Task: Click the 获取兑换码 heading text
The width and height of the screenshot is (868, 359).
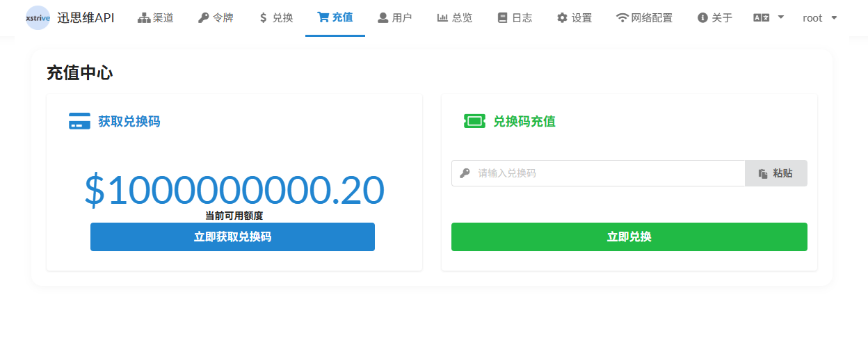Action: pyautogui.click(x=129, y=121)
